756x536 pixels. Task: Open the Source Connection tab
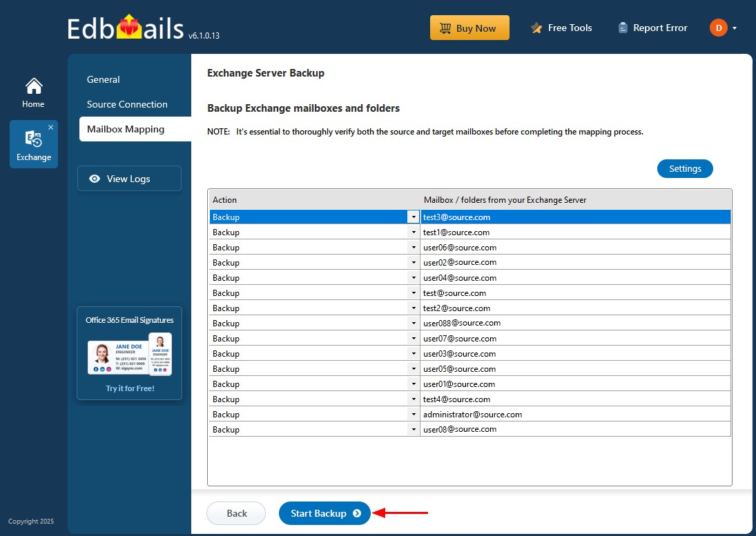click(127, 104)
